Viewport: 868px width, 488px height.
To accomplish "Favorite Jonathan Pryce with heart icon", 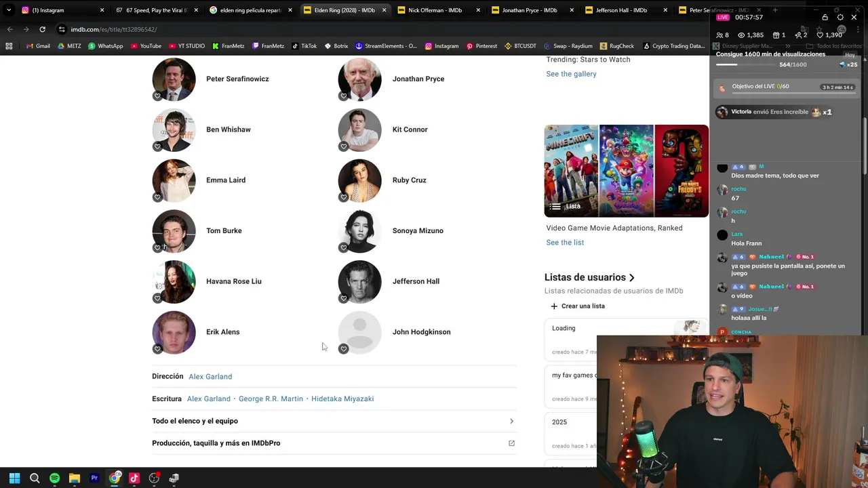I will tap(343, 96).
